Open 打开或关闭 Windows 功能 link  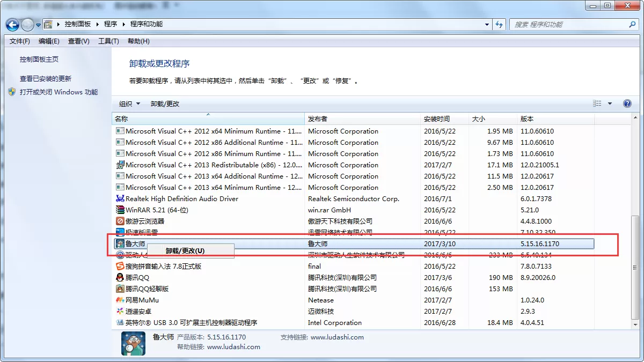[x=59, y=92]
